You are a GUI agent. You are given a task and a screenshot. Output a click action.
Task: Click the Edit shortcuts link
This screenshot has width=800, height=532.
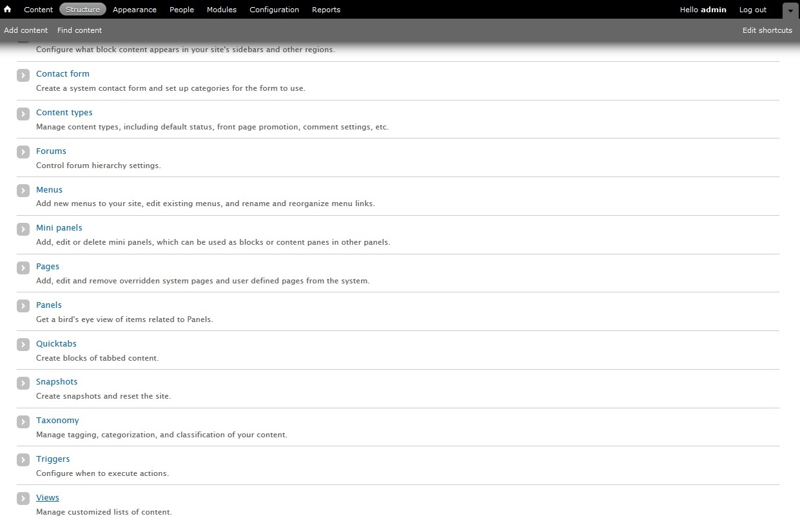click(767, 30)
